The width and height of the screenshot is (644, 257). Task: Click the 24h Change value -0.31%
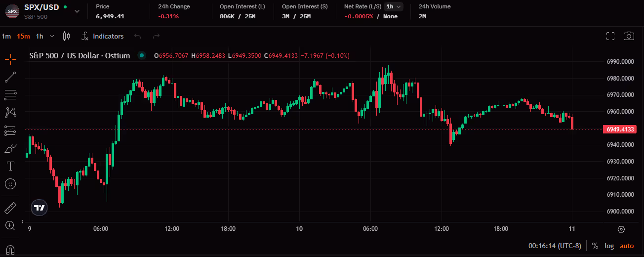pos(168,16)
